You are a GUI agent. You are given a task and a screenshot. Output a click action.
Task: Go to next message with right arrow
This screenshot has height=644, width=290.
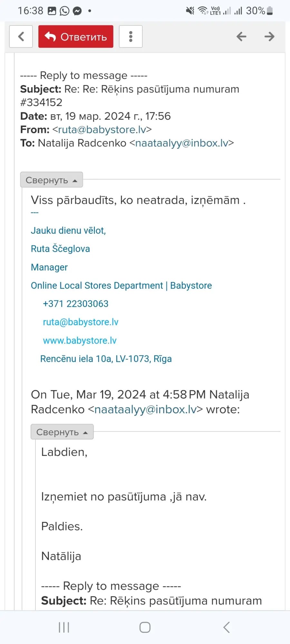pos(269,36)
